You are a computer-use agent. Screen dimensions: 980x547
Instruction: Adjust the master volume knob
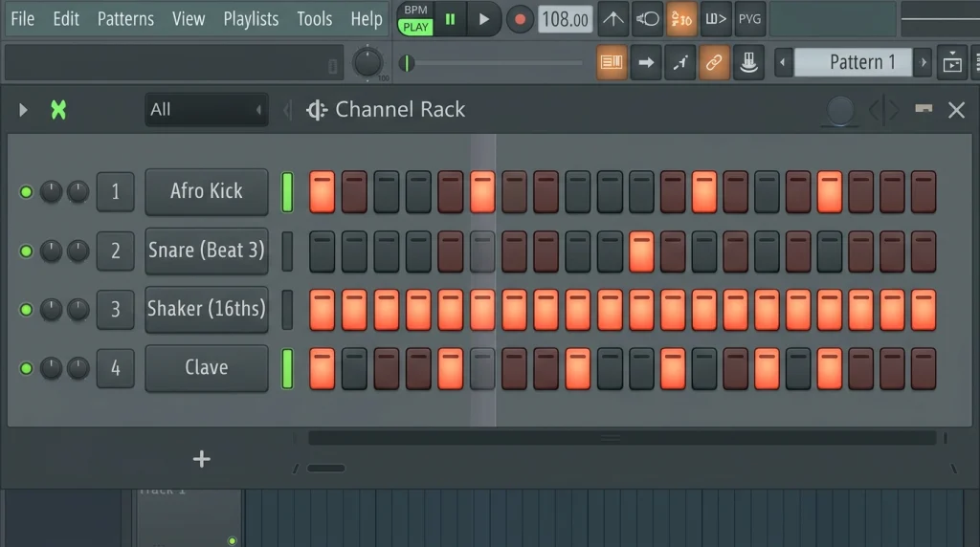click(367, 62)
